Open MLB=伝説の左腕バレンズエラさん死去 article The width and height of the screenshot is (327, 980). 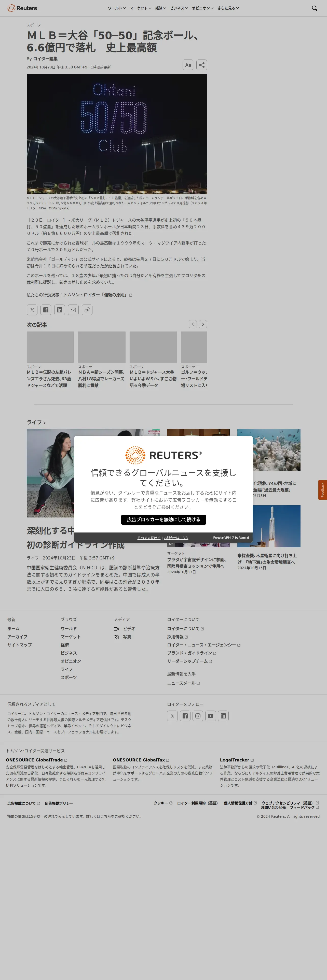(x=49, y=379)
